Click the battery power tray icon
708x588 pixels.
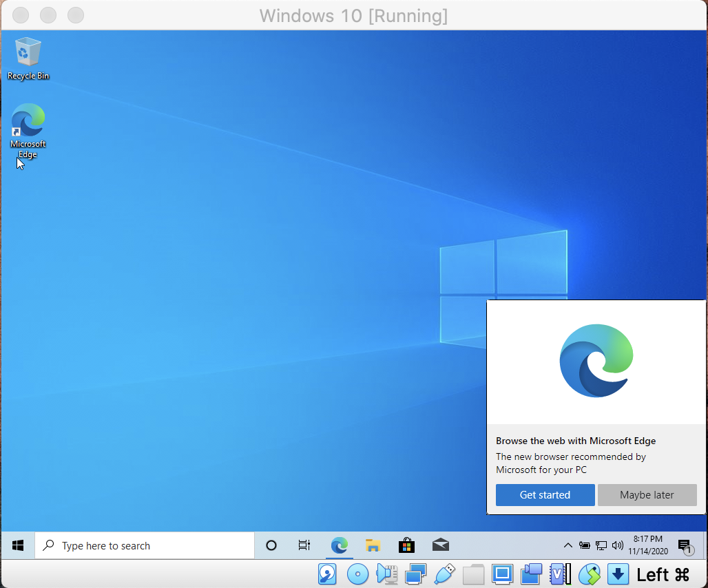(584, 545)
